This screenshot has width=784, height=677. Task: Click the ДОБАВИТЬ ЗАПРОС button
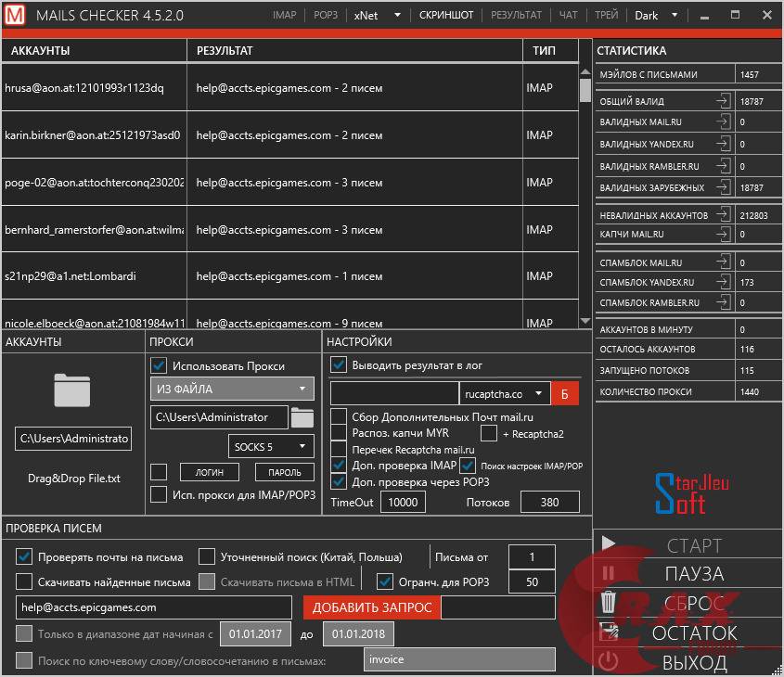372,607
